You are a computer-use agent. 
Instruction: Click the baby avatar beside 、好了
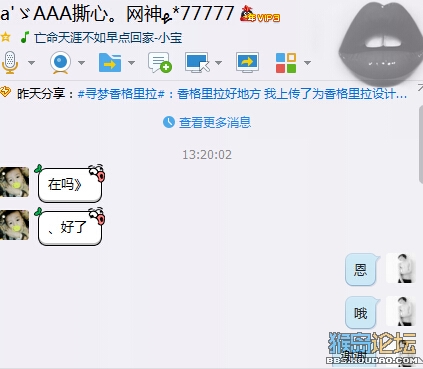pos(14,225)
